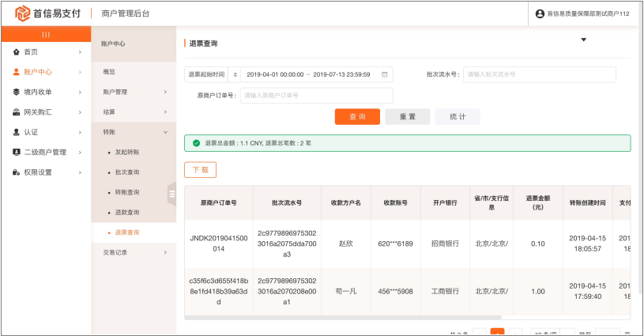Click the 查询 search button
The image size is (644, 336).
tap(357, 117)
